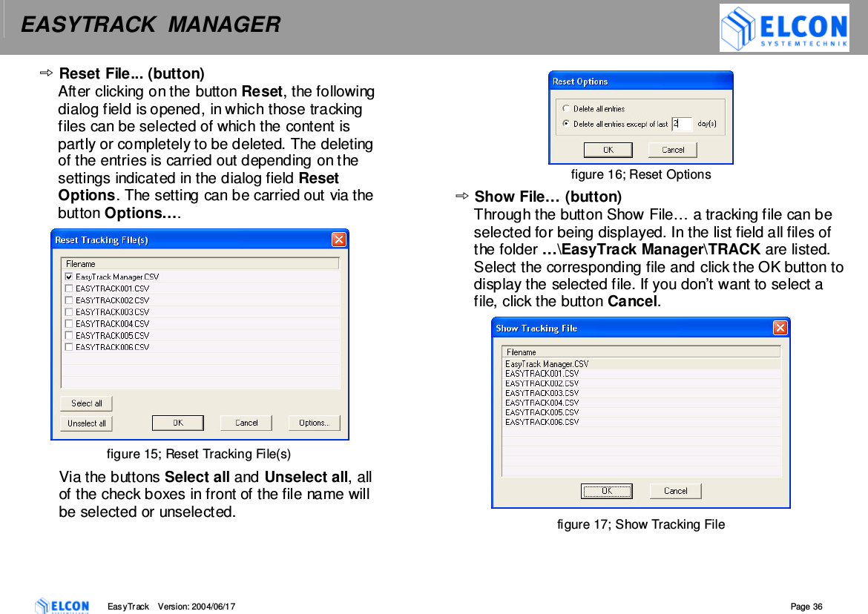Image resolution: width=868 pixels, height=614 pixels.
Task: Click the ELCON logo in the page footer
Action: [x=62, y=606]
